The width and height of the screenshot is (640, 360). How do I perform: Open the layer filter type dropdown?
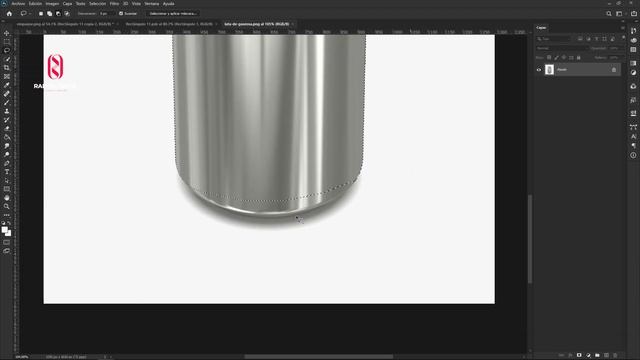coord(553,39)
